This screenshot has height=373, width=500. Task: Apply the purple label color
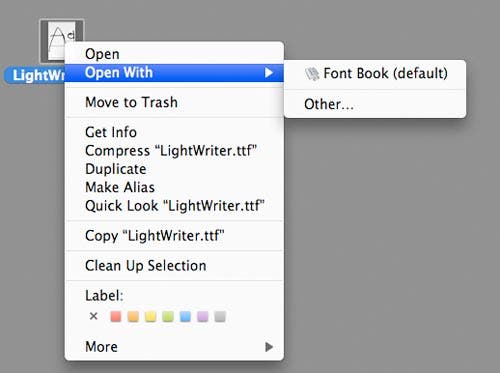coord(203,316)
